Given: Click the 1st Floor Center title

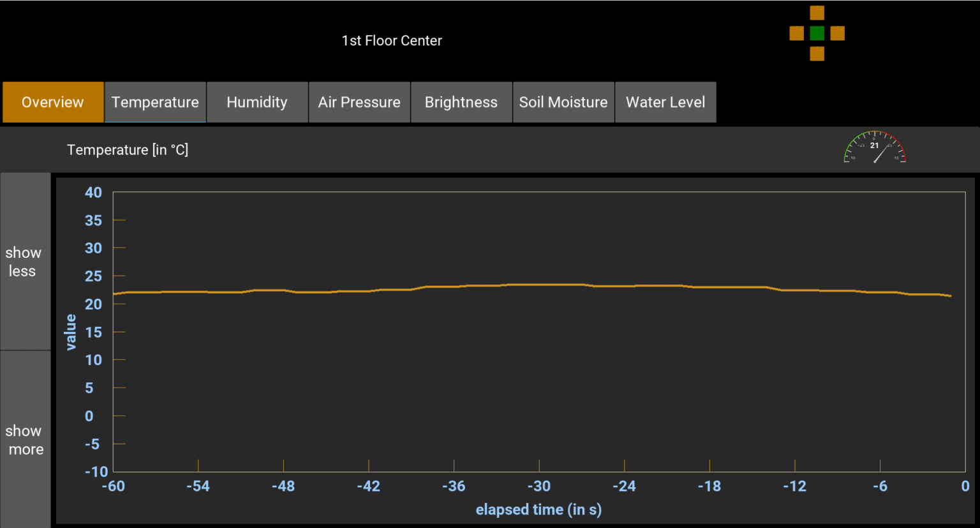Looking at the screenshot, I should click(x=392, y=41).
